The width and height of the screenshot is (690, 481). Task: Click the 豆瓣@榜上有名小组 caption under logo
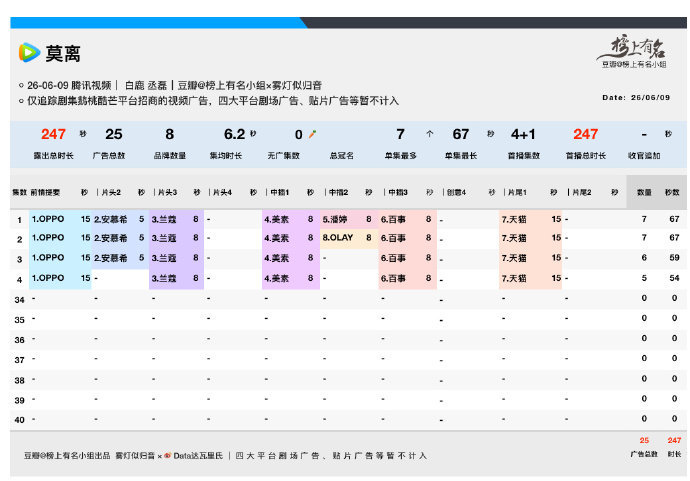click(x=634, y=64)
